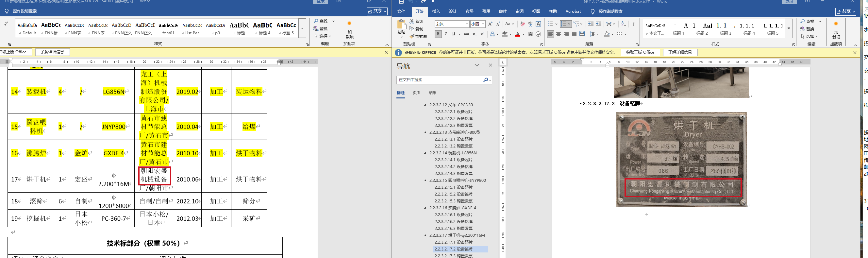Viewport: 868px width, 258px height.
Task: Open the font name dropdown (宋体)
Action: [x=467, y=24]
